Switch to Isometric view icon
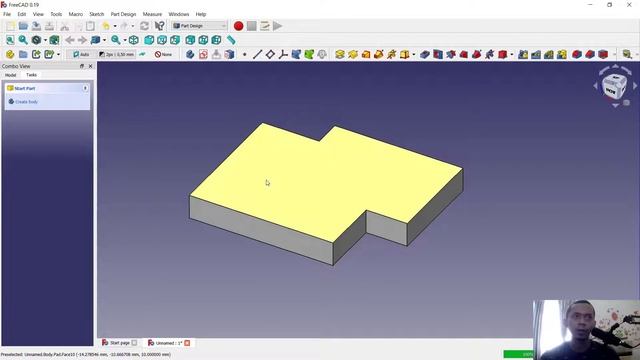The height and width of the screenshot is (360, 640). click(133, 40)
